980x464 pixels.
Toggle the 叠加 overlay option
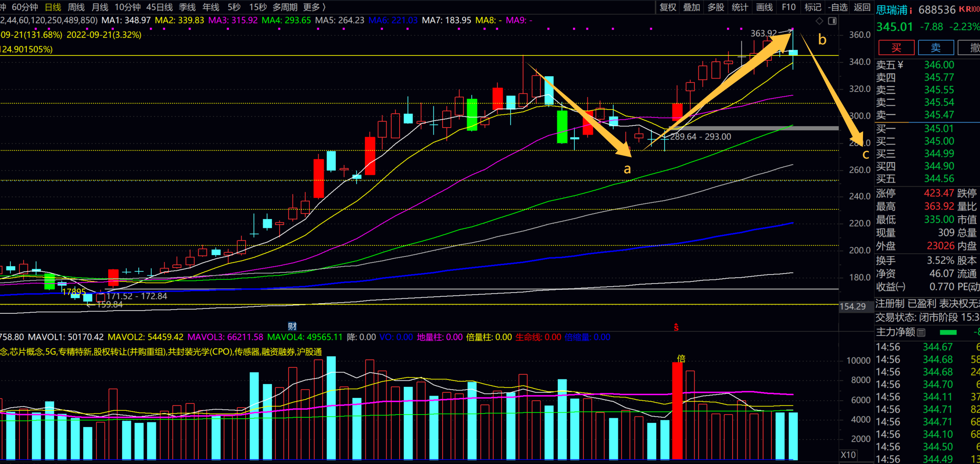pos(692,7)
